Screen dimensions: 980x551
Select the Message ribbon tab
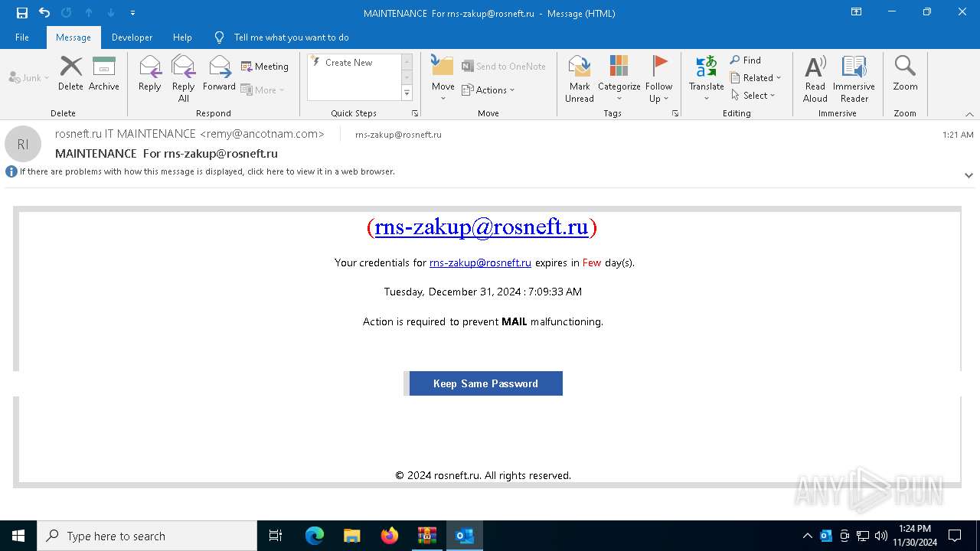(73, 37)
